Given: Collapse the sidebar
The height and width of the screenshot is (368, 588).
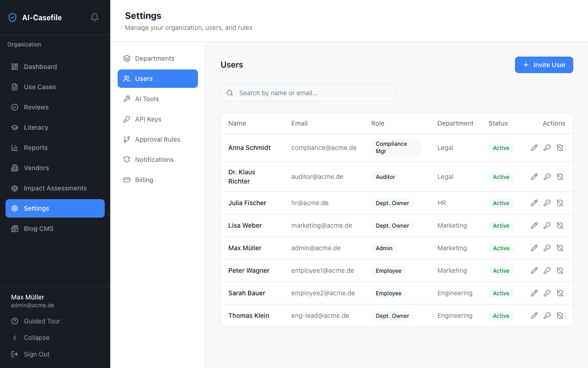Looking at the screenshot, I should 36,338.
